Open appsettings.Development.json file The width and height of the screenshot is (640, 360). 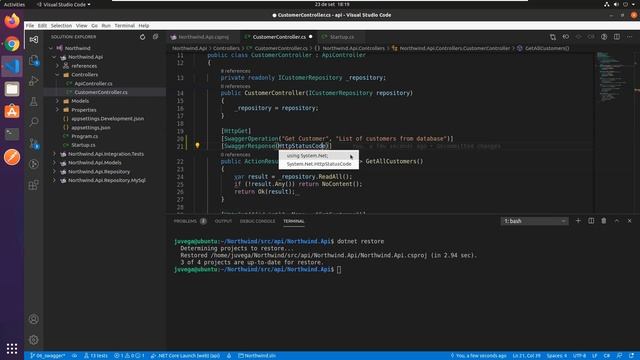click(107, 118)
